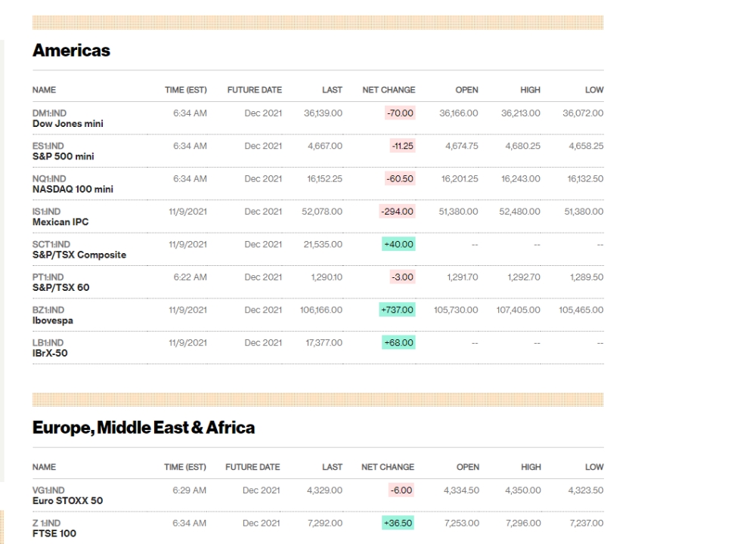This screenshot has width=756, height=544.
Task: Click the ES1:IND ticker symbol
Action: point(48,146)
